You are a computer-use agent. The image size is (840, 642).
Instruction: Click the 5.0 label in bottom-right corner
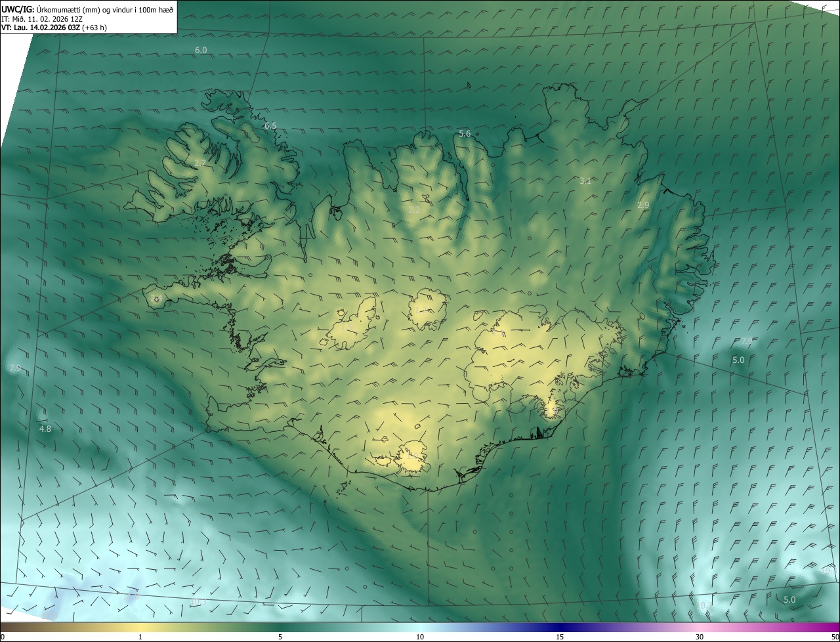click(789, 600)
